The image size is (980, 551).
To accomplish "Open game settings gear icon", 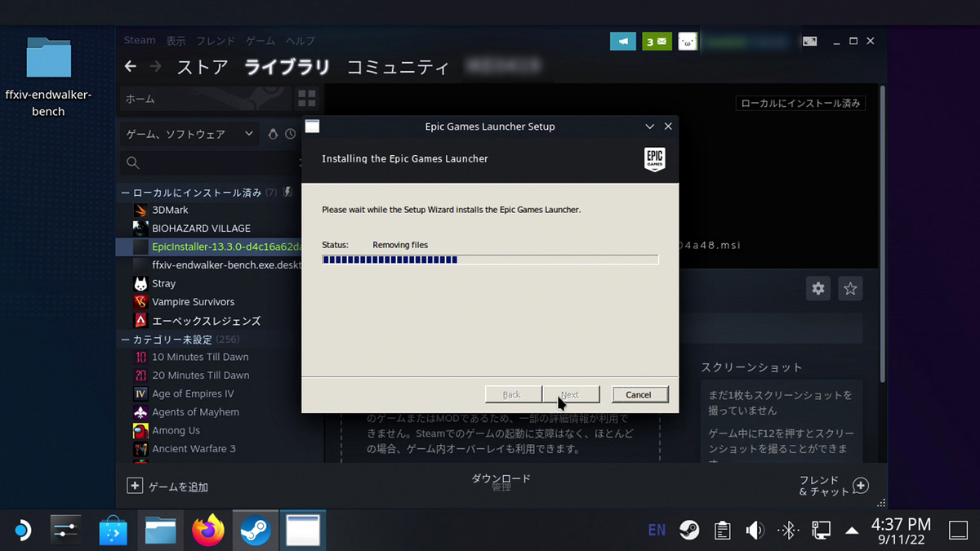I will coord(818,288).
